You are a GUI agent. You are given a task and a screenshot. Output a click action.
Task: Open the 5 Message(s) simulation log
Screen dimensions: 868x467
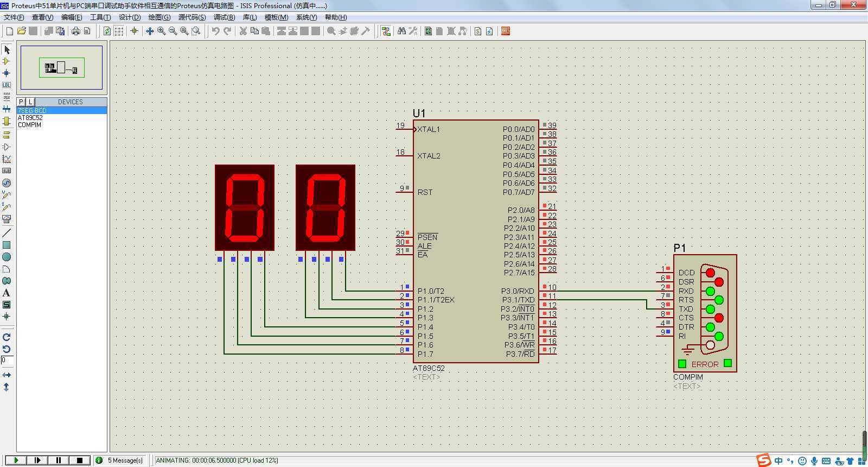(x=125, y=460)
